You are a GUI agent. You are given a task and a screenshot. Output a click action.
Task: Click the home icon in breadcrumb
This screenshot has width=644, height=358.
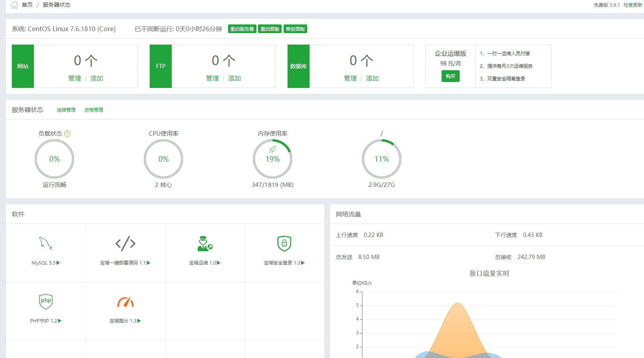point(15,5)
